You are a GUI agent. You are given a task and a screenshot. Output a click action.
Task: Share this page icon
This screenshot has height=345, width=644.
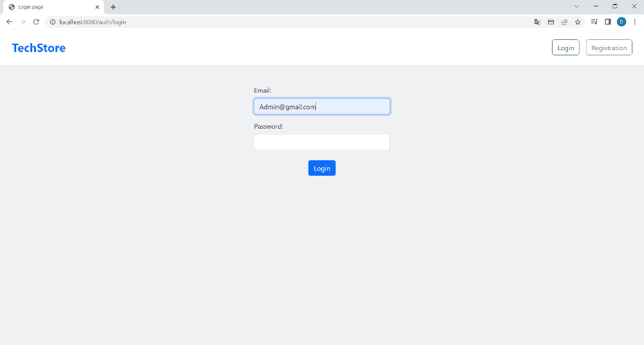point(564,22)
